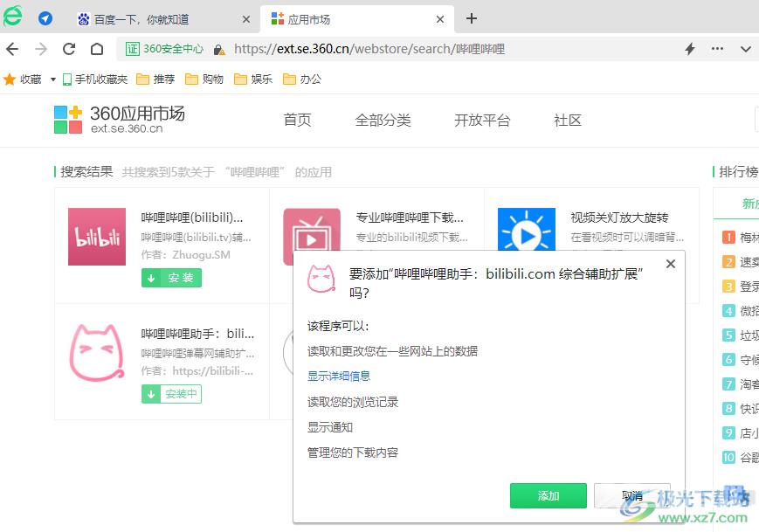This screenshot has width=759, height=532.
Task: Close the 百度一下 tab
Action: coord(246,19)
